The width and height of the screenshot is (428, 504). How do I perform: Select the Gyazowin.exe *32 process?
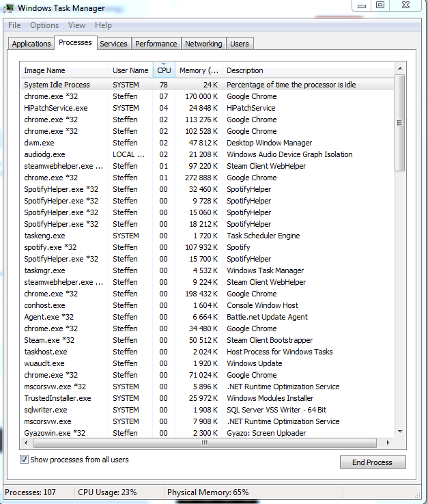(x=208, y=433)
